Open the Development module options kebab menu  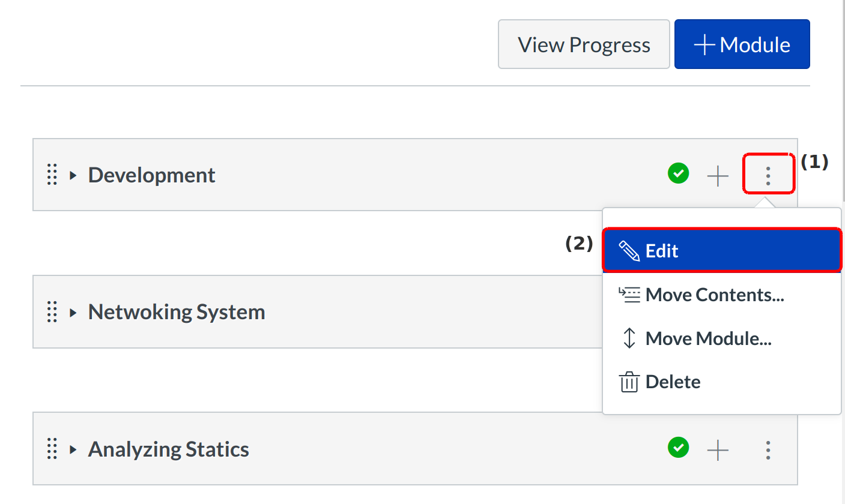(768, 175)
